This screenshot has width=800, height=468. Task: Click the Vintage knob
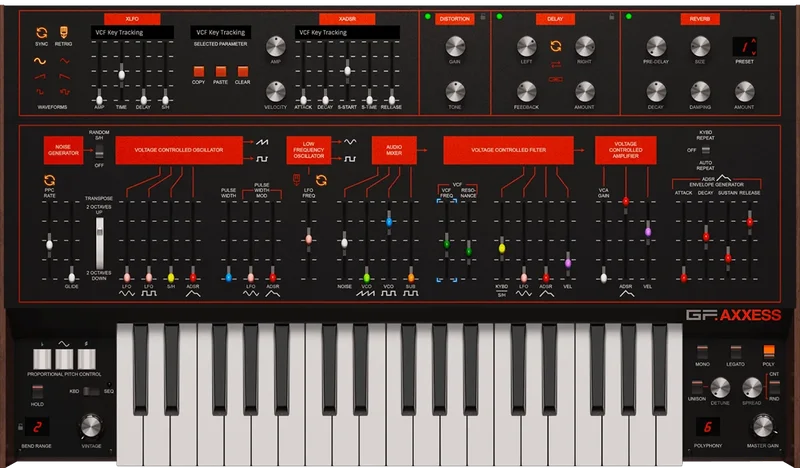tap(91, 426)
